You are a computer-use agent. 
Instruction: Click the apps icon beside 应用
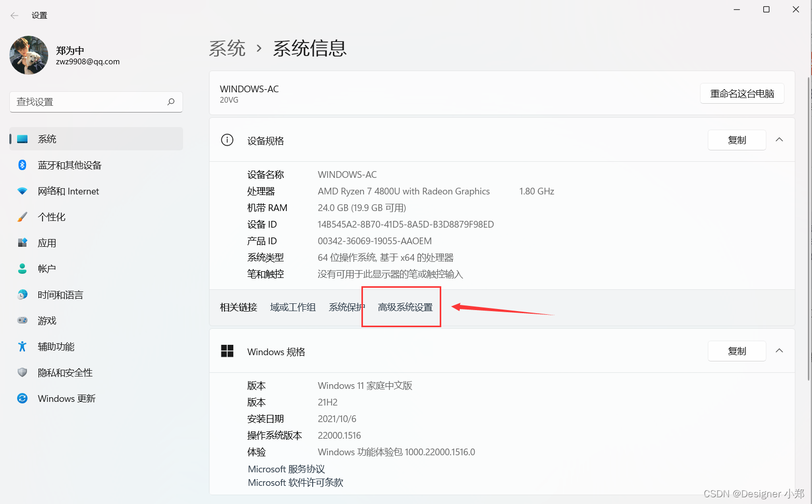coord(22,243)
